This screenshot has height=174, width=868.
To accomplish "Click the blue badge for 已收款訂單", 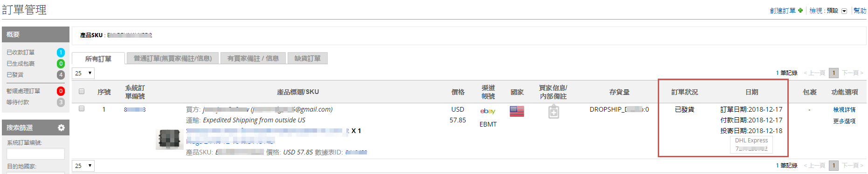I will pyautogui.click(x=61, y=53).
